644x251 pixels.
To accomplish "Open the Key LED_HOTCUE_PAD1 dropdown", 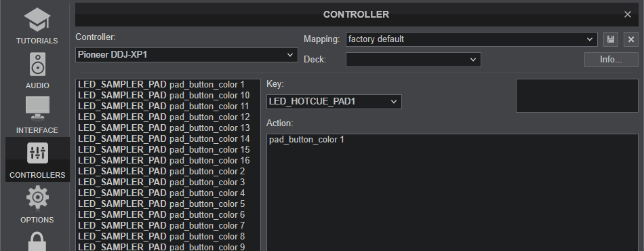I will tap(334, 102).
